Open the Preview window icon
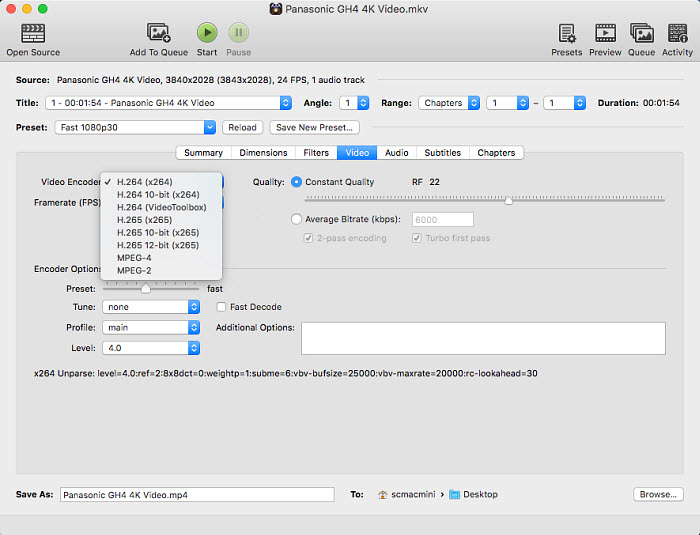 (605, 33)
